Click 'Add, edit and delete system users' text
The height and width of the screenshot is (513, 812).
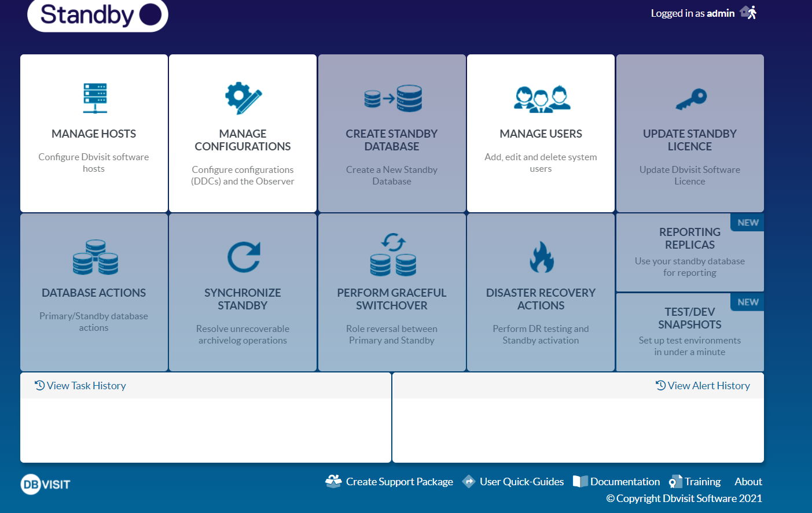pyautogui.click(x=541, y=163)
